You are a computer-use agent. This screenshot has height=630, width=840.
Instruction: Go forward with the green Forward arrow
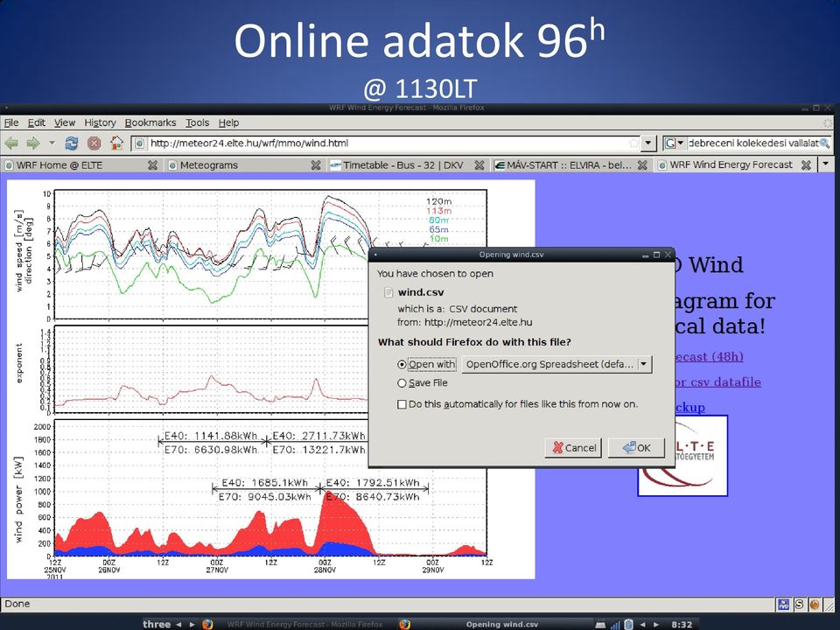coord(33,143)
